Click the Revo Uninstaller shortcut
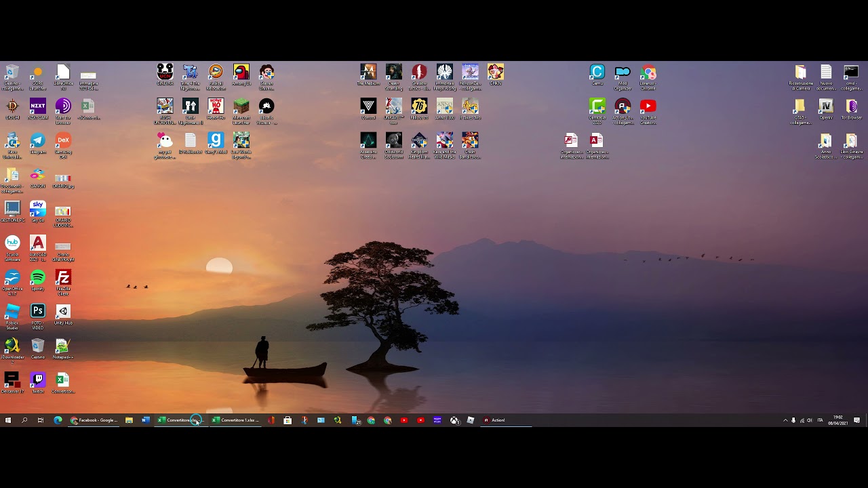The image size is (868, 488). 12,146
